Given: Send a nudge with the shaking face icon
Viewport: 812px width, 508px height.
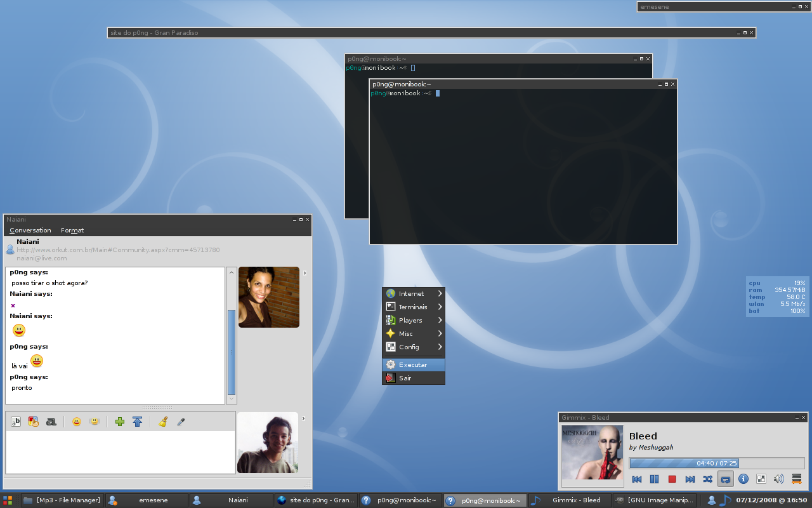Looking at the screenshot, I should 95,422.
